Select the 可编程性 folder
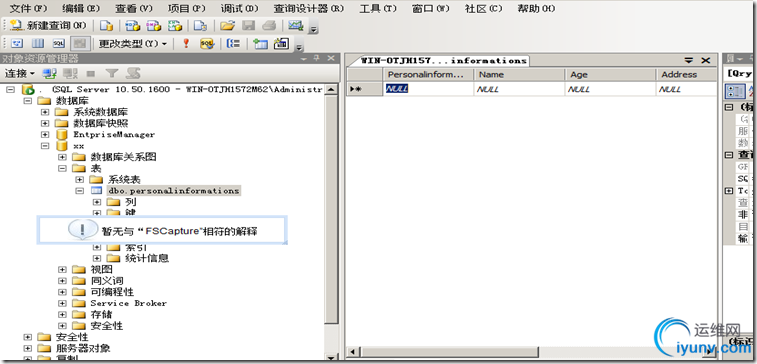The image size is (757, 364). [112, 292]
